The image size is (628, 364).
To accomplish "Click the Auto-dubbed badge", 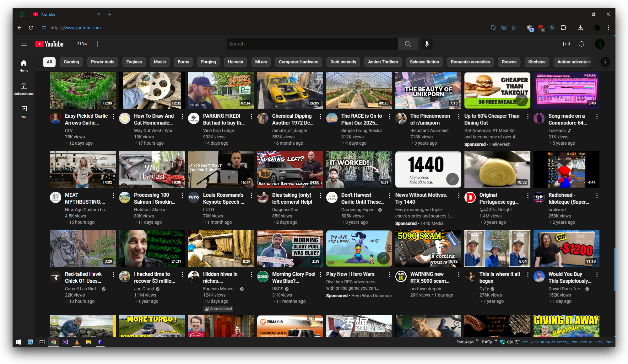I will pyautogui.click(x=219, y=309).
